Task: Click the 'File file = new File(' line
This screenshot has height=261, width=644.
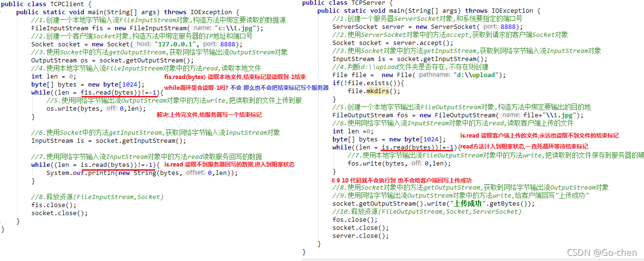Action: pyautogui.click(x=419, y=75)
